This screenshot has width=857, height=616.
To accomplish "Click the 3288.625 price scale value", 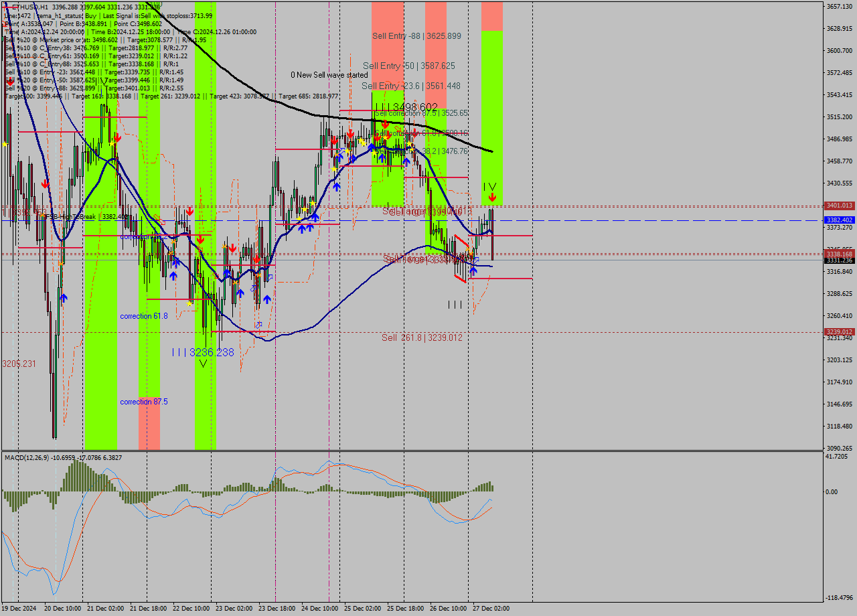I will point(840,293).
